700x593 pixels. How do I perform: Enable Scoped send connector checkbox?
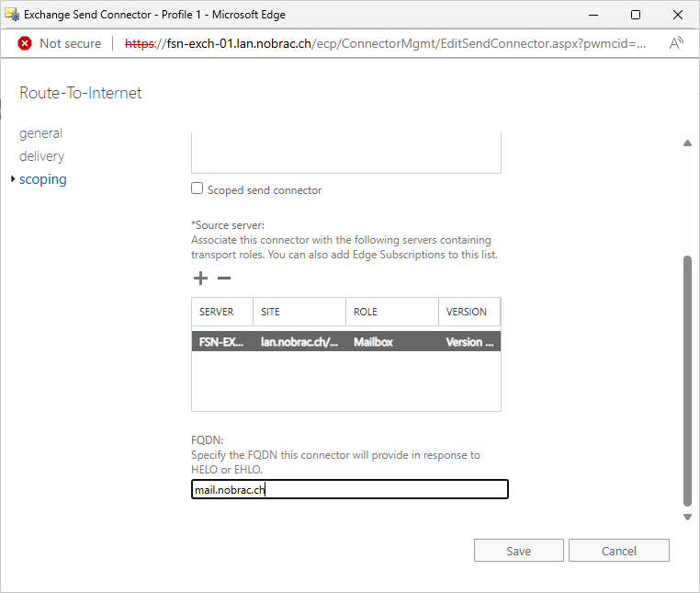click(197, 188)
